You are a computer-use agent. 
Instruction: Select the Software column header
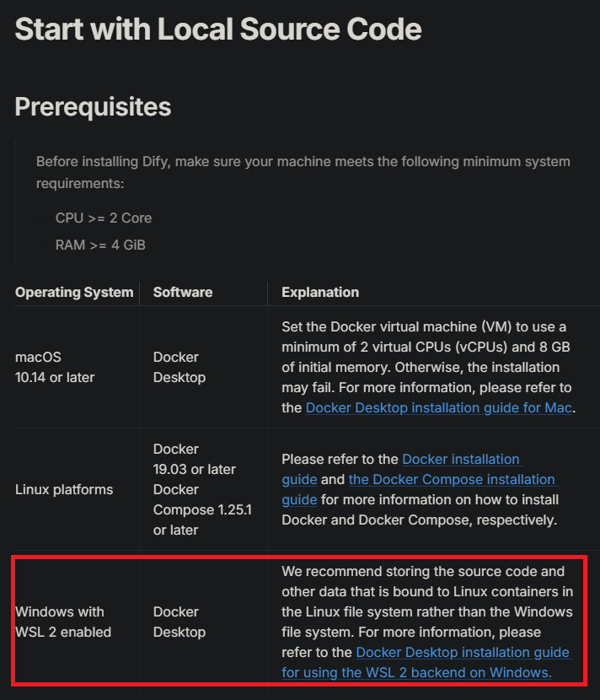click(183, 293)
